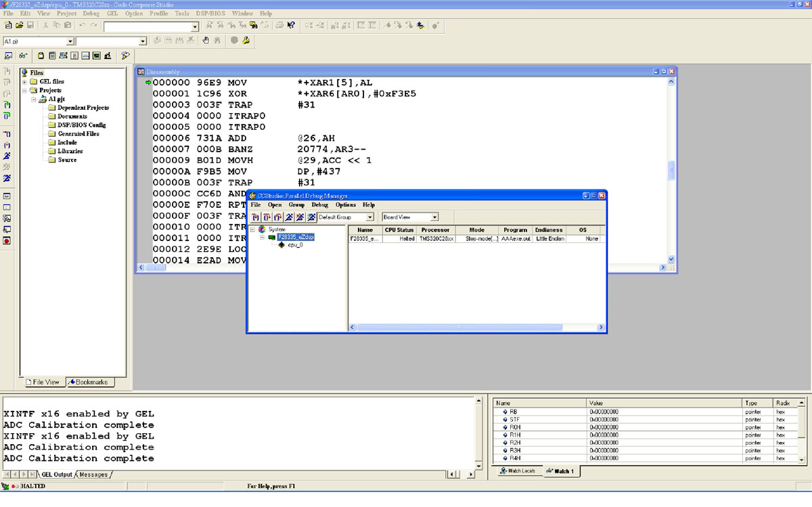Click the Parallel Debug Manager horizontal scrollbar

(x=459, y=328)
